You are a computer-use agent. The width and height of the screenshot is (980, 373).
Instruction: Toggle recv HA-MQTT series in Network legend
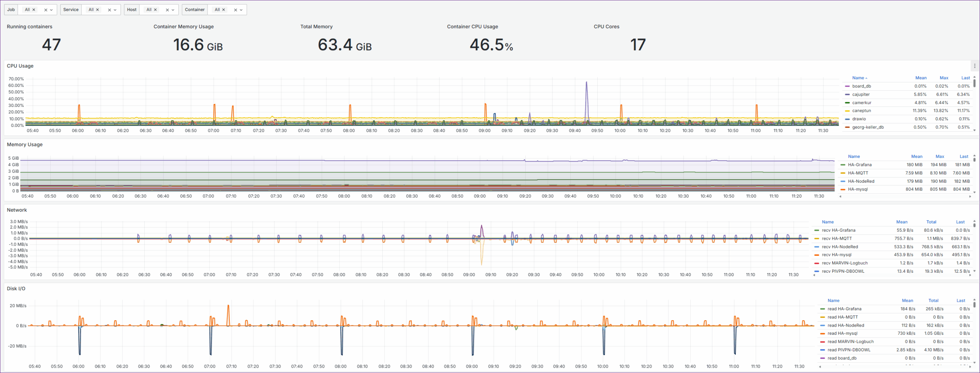click(836, 239)
